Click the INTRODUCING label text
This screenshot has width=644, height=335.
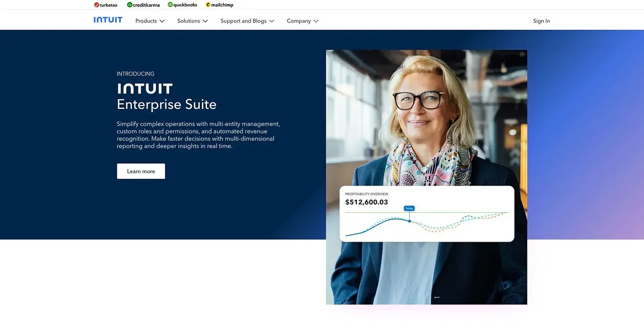click(136, 74)
